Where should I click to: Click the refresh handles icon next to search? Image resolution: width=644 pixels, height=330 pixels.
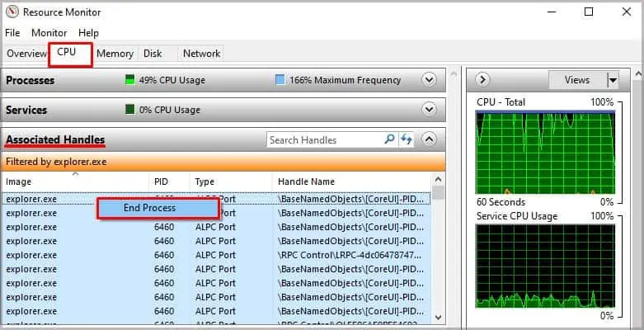[407, 139]
